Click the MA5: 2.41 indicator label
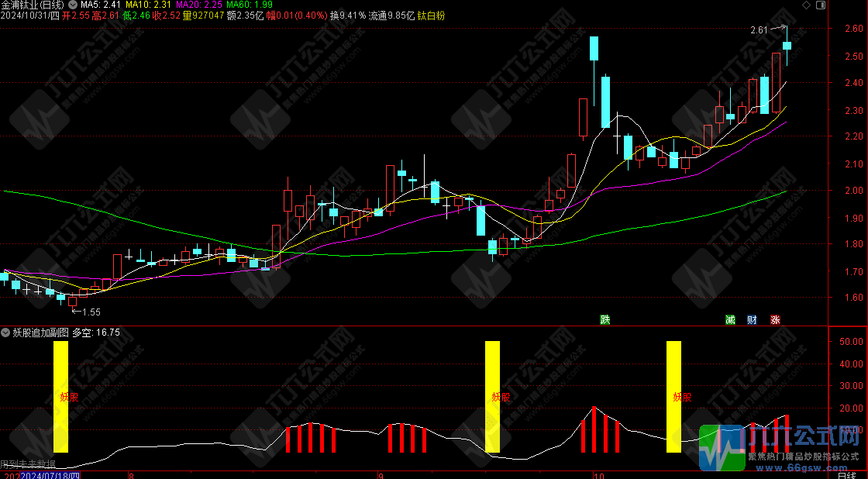The width and height of the screenshot is (868, 479). click(101, 5)
